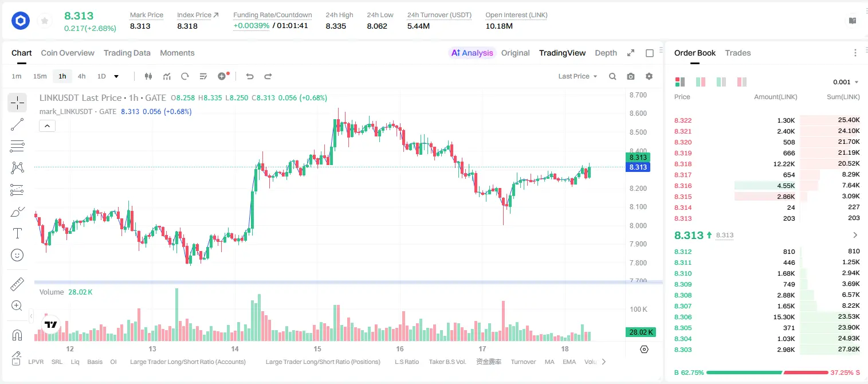Switch to Depth chart view
Viewport: 868px width, 384px height.
click(606, 53)
